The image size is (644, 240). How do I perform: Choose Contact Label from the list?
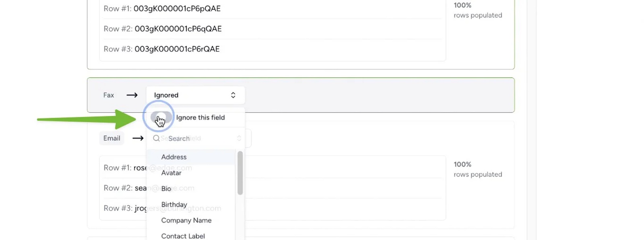click(191, 236)
